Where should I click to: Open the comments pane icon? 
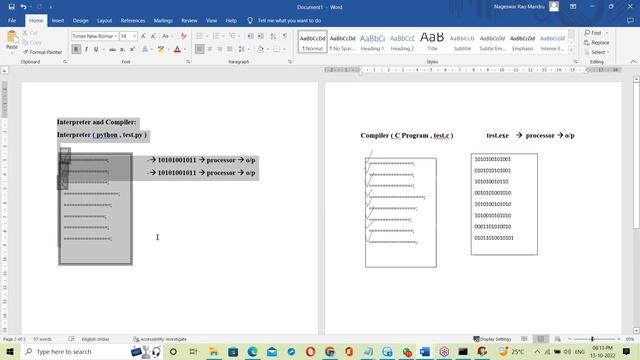(630, 20)
